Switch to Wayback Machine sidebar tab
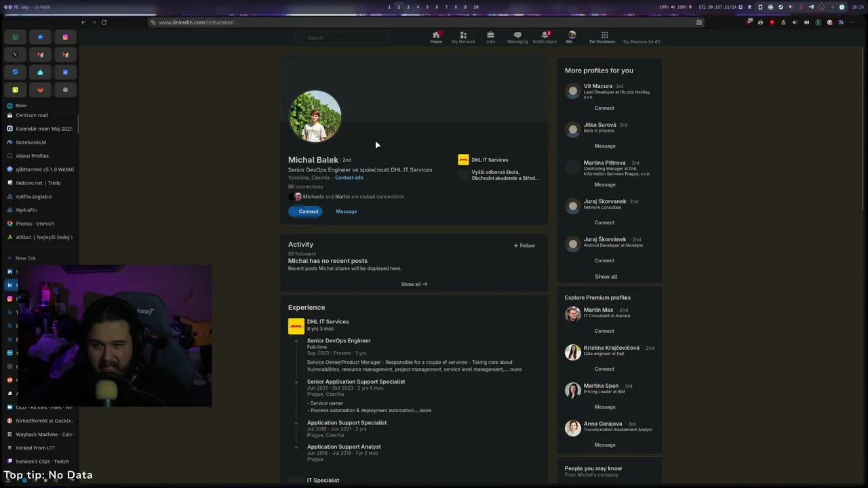The image size is (868, 488). (41, 434)
